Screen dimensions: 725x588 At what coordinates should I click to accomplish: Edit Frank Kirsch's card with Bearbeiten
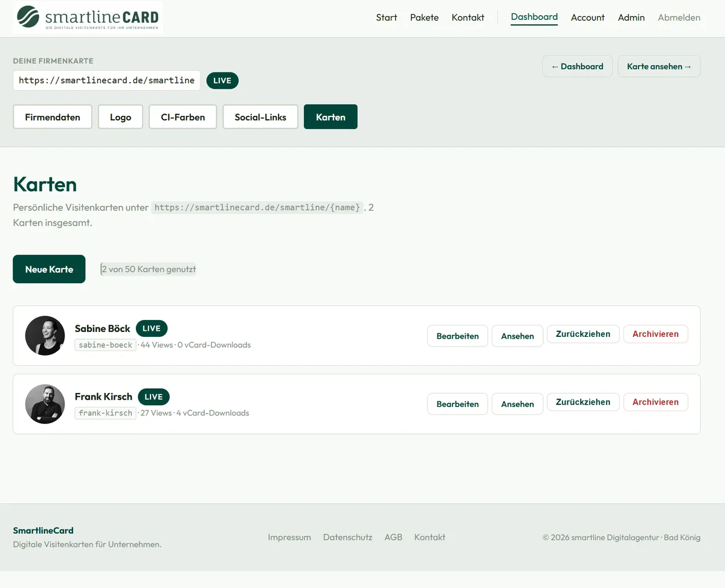tap(457, 404)
